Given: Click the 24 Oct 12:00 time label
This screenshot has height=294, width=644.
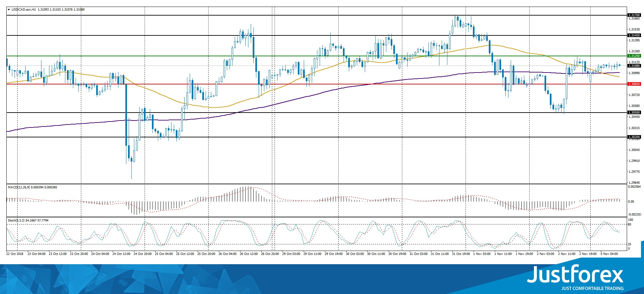Looking at the screenshot, I should (x=121, y=254).
